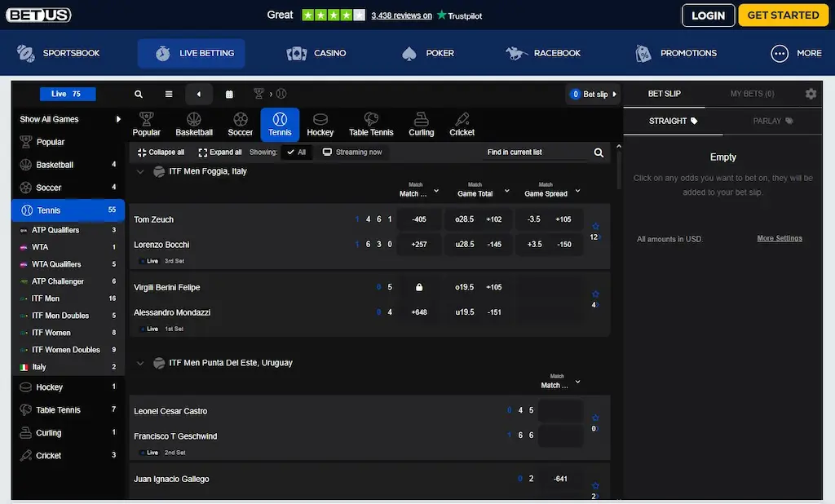Select Cricket in the left sidebar
The height and width of the screenshot is (504, 835).
coord(68,456)
